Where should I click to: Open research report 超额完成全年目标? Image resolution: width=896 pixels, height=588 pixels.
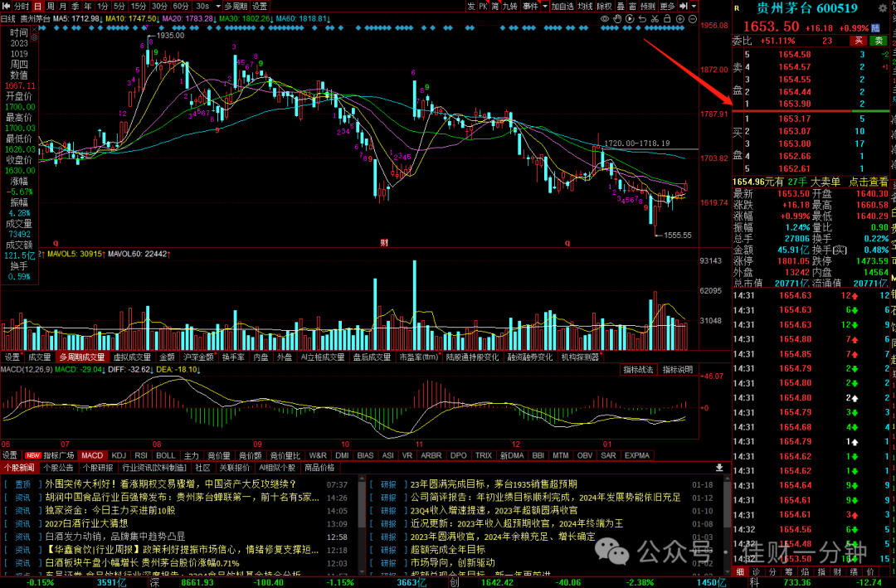(448, 549)
